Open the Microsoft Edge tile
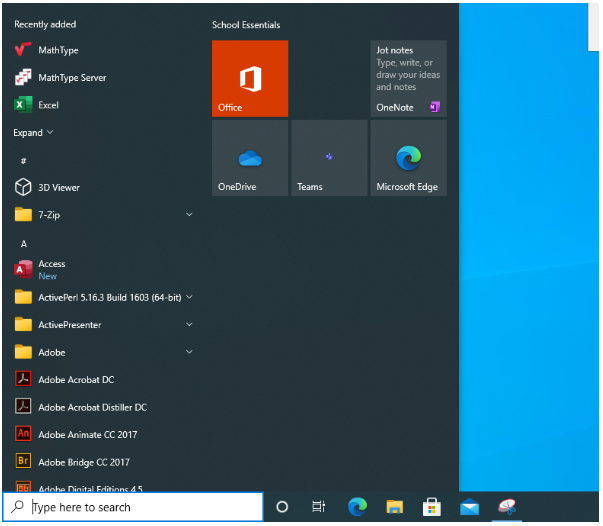Viewport: 603px width, 526px height. pyautogui.click(x=408, y=158)
